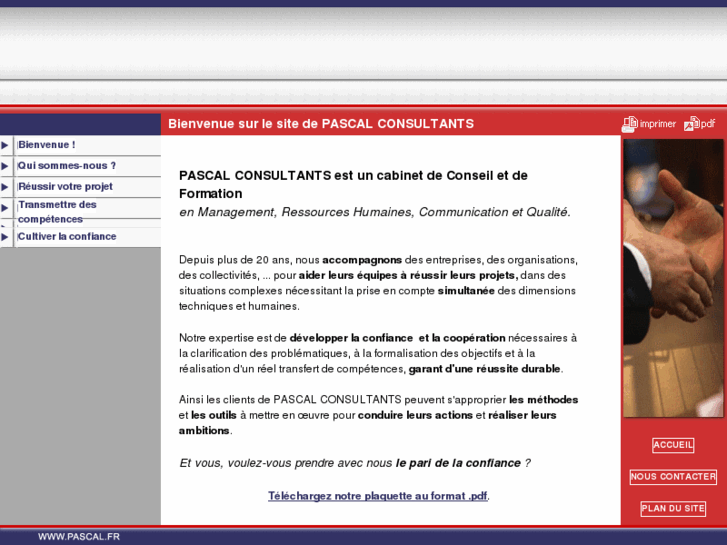Open the Qui sommes-nous ? menu item

[x=67, y=166]
